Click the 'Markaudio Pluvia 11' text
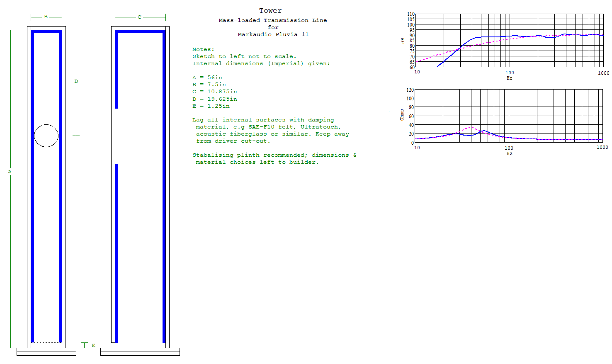612x364 pixels. tap(273, 34)
